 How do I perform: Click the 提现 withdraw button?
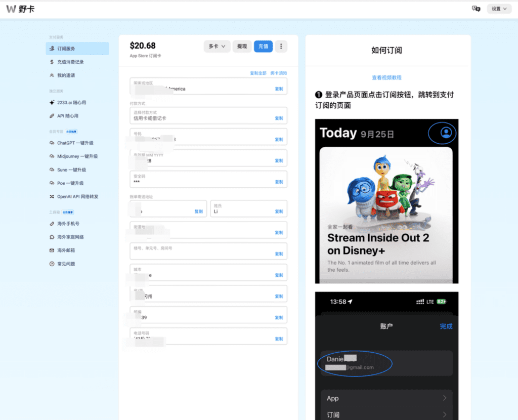pyautogui.click(x=242, y=46)
